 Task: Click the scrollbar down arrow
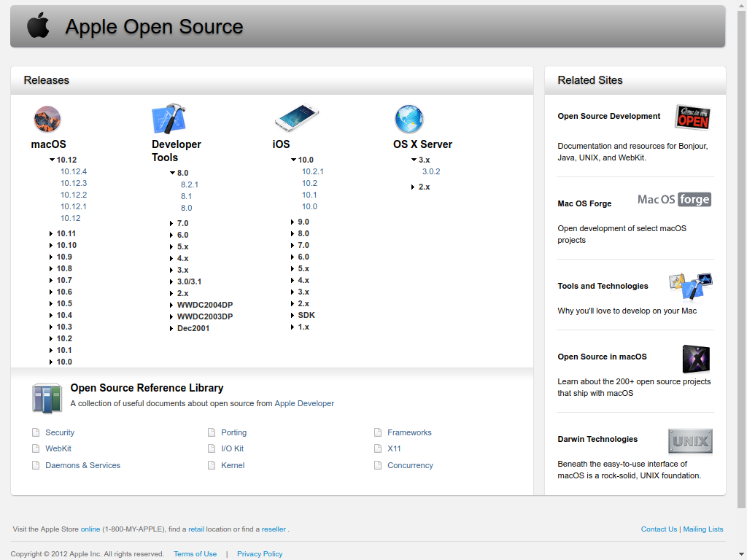[742, 555]
